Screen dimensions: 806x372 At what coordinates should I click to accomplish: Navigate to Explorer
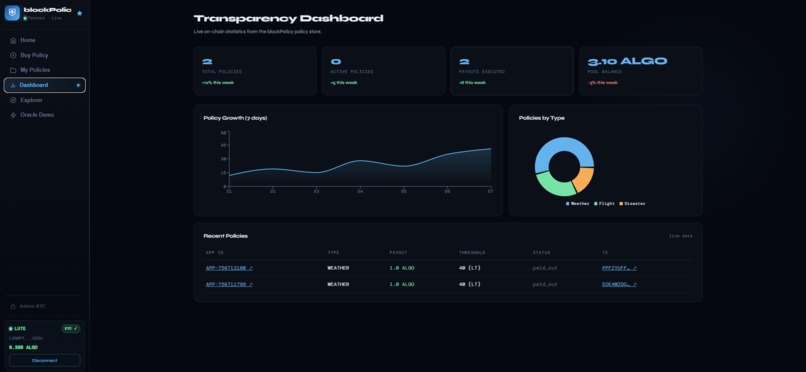coord(45,100)
